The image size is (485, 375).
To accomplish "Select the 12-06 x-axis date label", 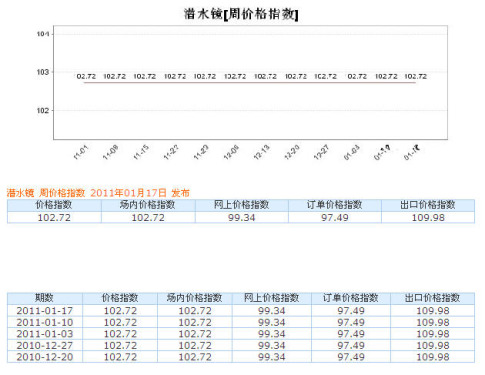I will click(x=231, y=152).
